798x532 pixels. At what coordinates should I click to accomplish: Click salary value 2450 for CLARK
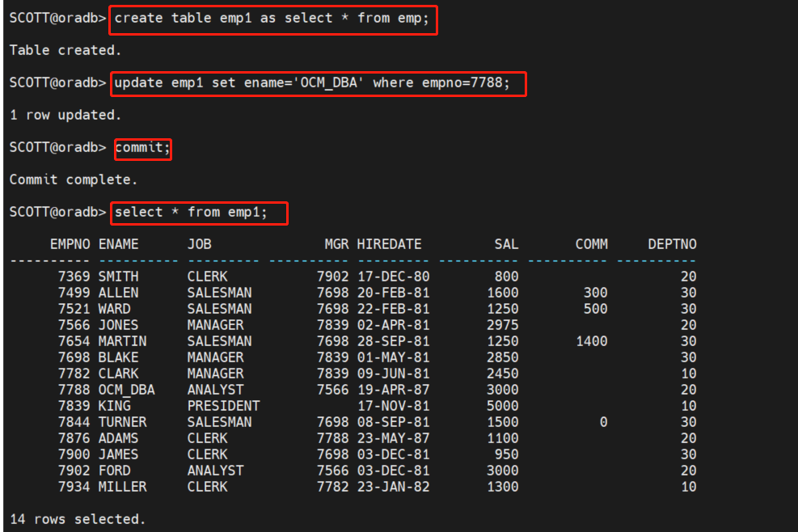tap(502, 374)
